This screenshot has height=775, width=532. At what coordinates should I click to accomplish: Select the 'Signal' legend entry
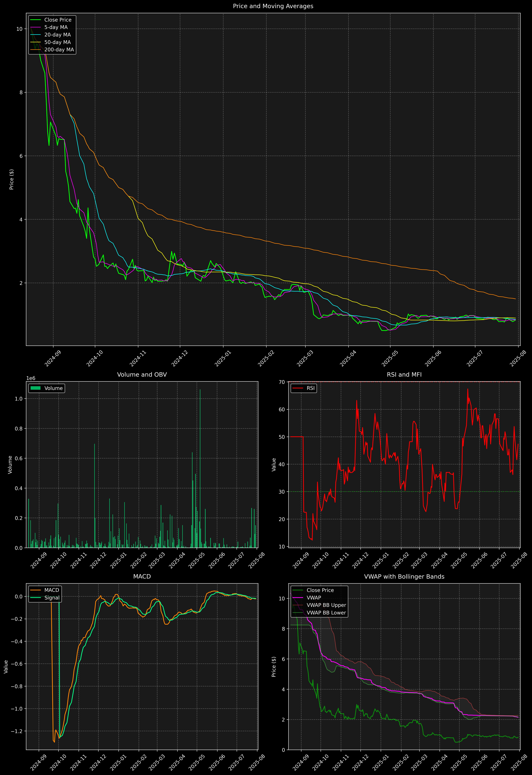click(x=52, y=598)
